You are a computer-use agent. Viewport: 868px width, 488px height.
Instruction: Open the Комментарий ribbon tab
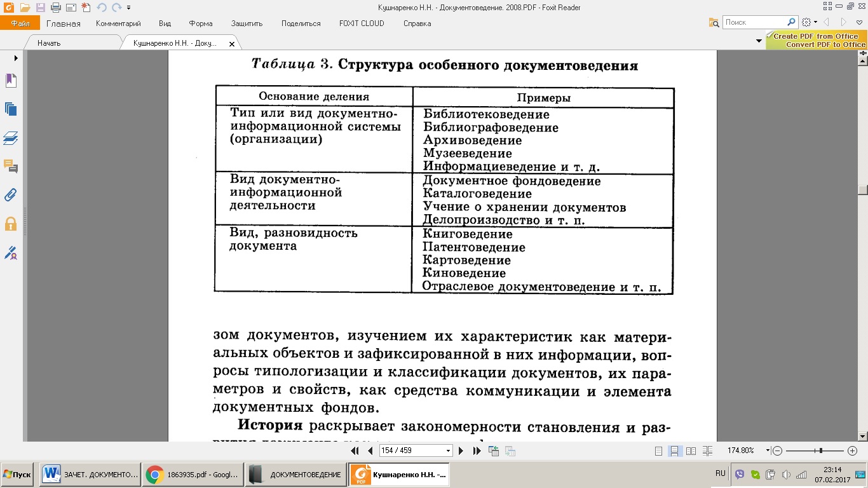tap(118, 24)
